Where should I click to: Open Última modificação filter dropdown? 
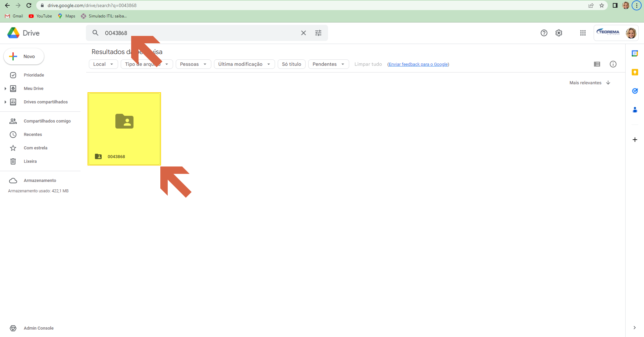click(245, 64)
